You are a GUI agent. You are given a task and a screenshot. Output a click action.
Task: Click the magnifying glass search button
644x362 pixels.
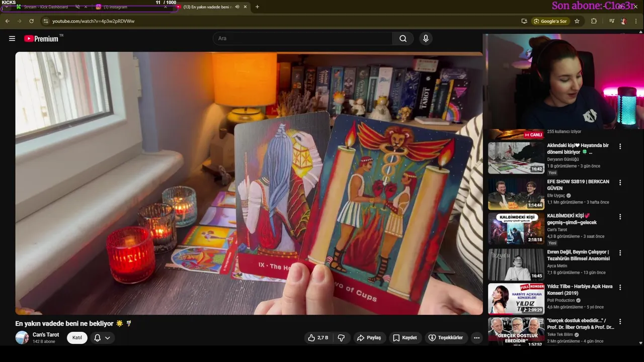(403, 38)
